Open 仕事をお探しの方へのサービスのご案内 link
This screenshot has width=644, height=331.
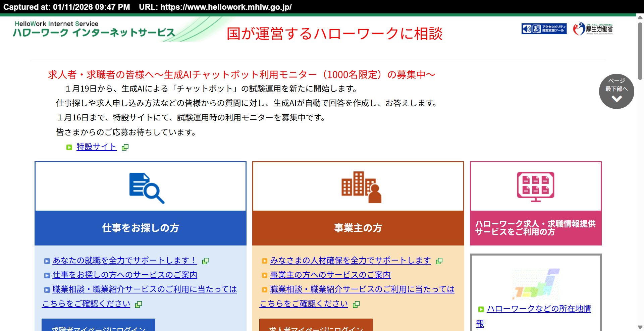point(125,275)
